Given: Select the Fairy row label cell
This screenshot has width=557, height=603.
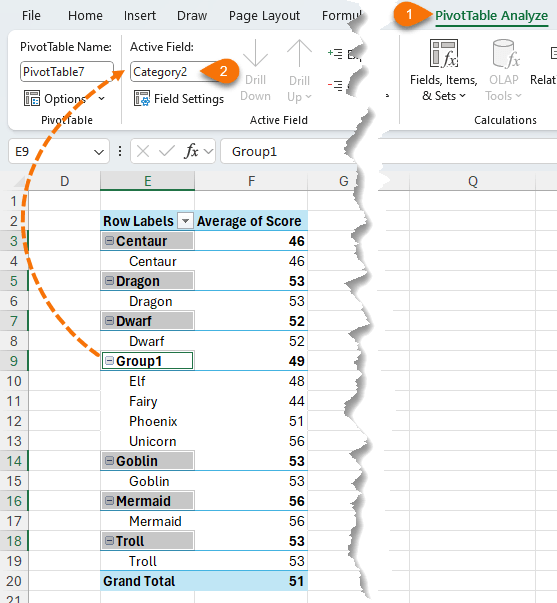Looking at the screenshot, I should [x=147, y=401].
